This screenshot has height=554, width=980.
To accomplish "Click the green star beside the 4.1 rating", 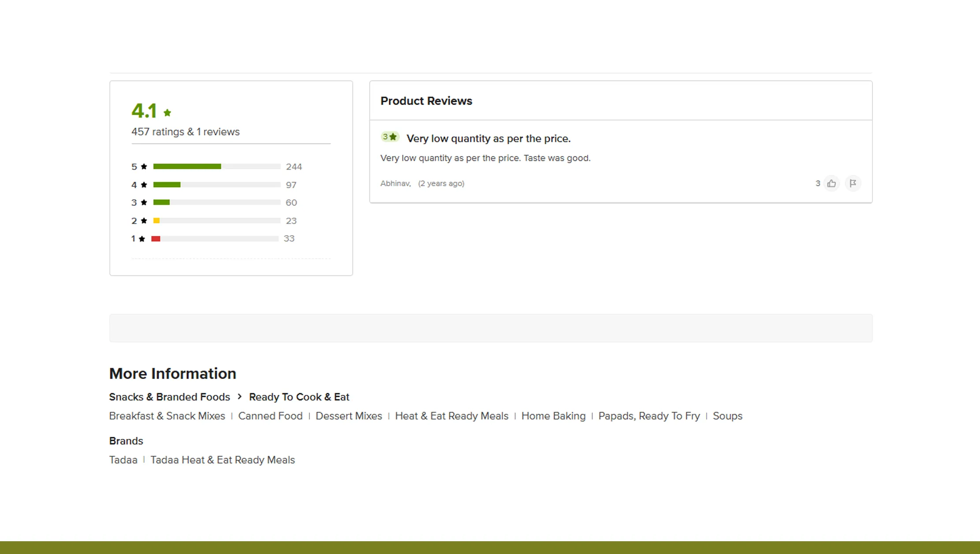I will (x=168, y=113).
